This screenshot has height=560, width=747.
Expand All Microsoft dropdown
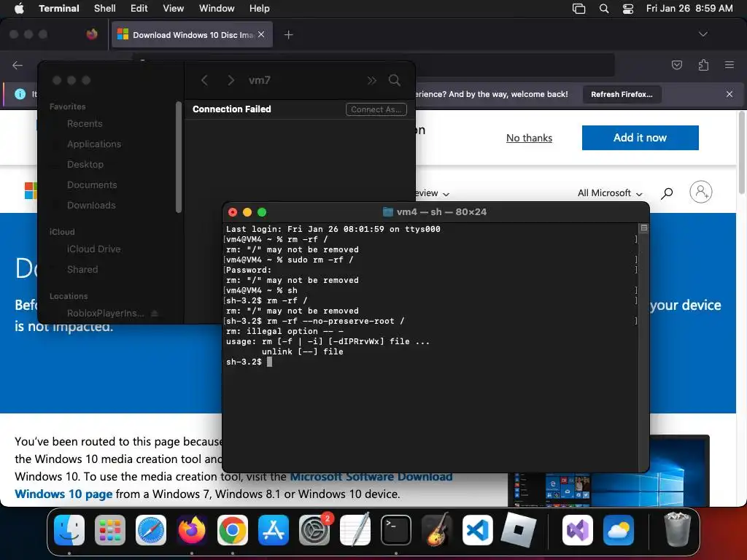pos(610,192)
